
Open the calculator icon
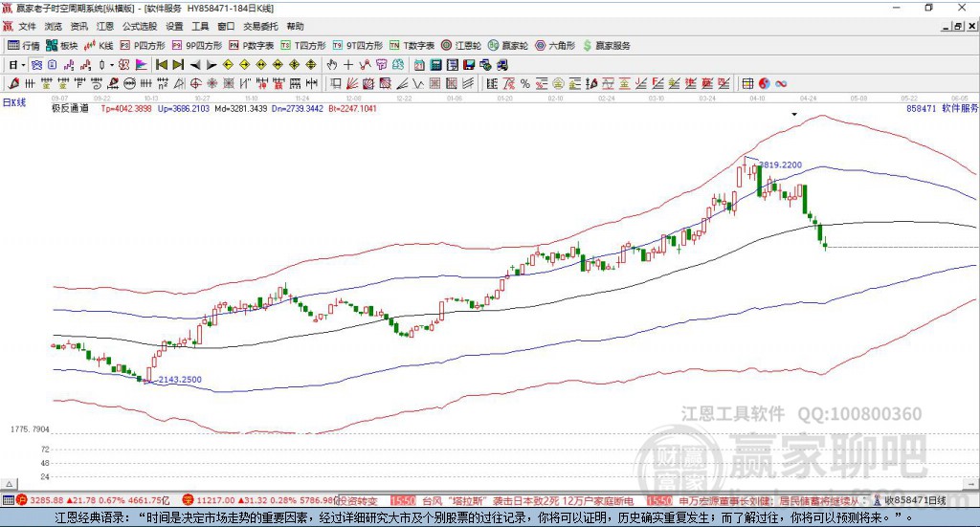435,65
